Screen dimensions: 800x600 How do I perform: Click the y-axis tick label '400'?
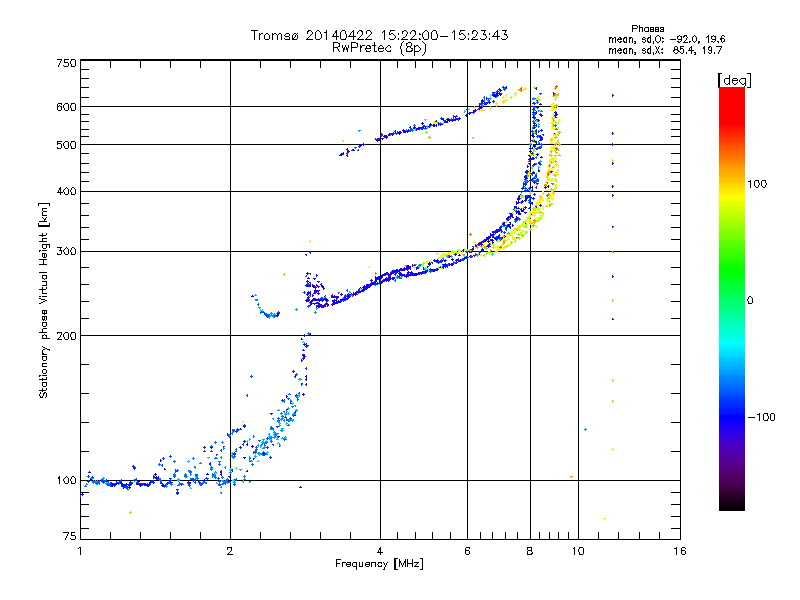(x=66, y=191)
